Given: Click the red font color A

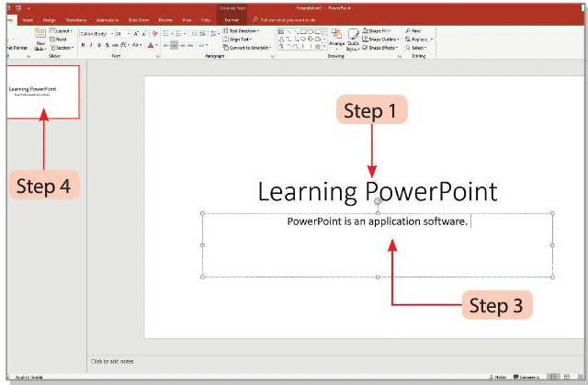Looking at the screenshot, I should point(151,45).
